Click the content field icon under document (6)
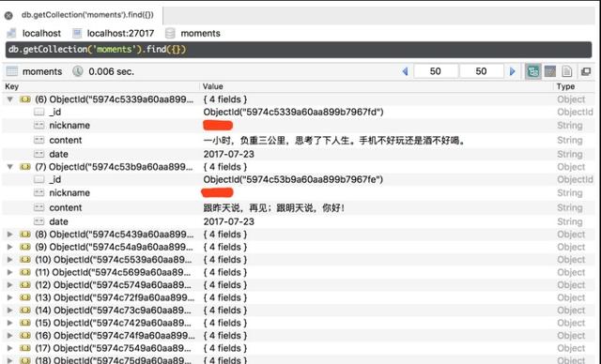The width and height of the screenshot is (601, 364). [x=39, y=140]
